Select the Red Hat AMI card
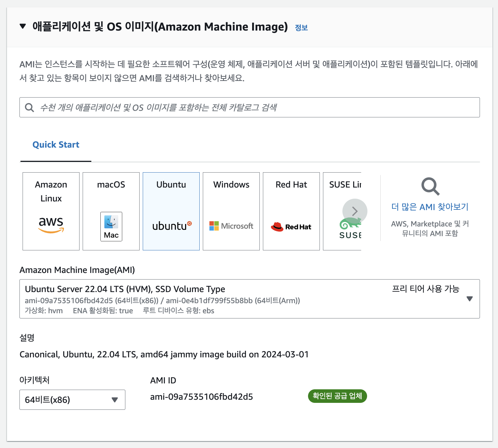This screenshot has width=498, height=448. point(291,211)
